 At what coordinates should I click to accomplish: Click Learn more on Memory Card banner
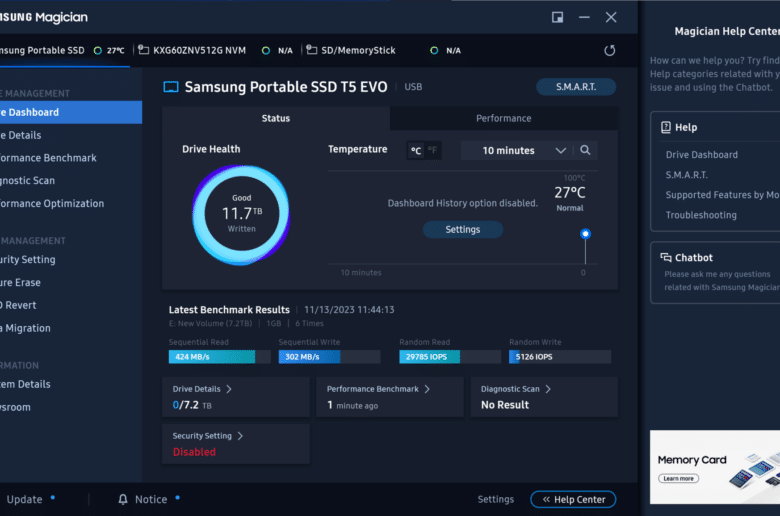point(679,479)
